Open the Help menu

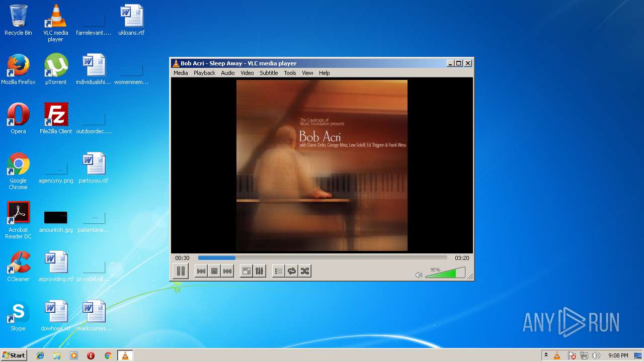click(325, 73)
